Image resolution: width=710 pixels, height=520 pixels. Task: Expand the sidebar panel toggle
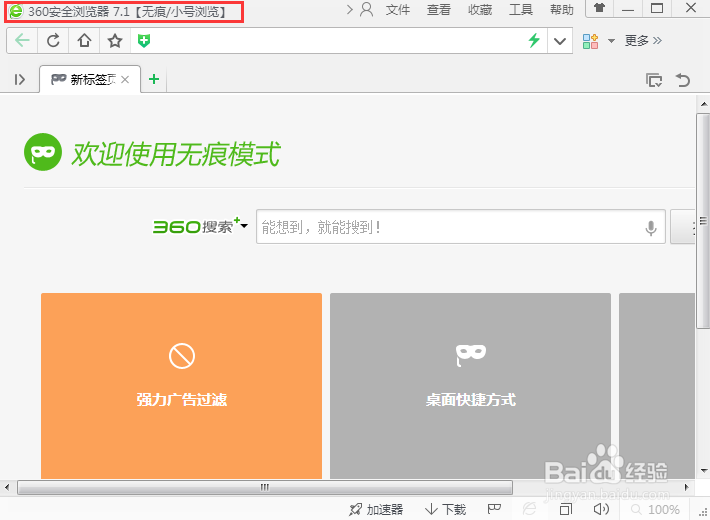point(19,80)
